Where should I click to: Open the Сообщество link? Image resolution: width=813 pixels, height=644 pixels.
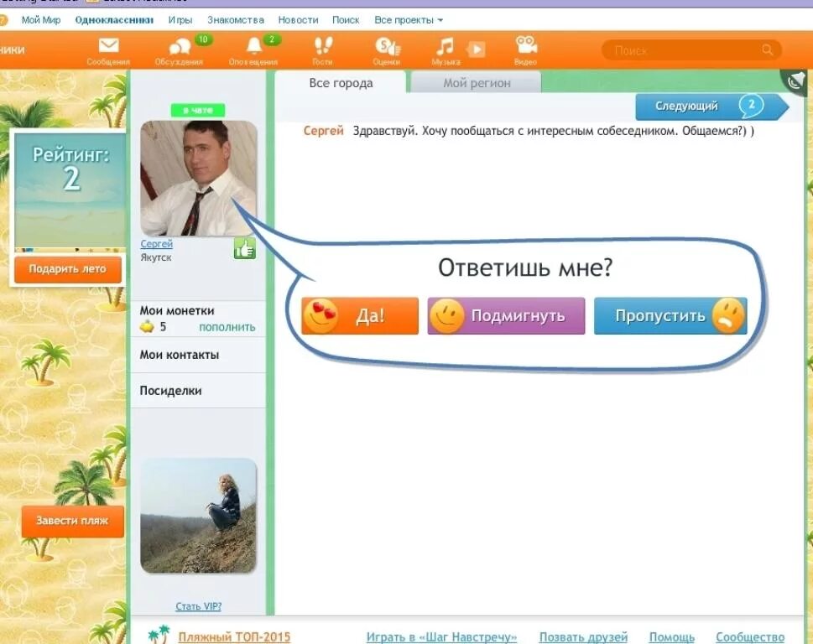tap(750, 636)
